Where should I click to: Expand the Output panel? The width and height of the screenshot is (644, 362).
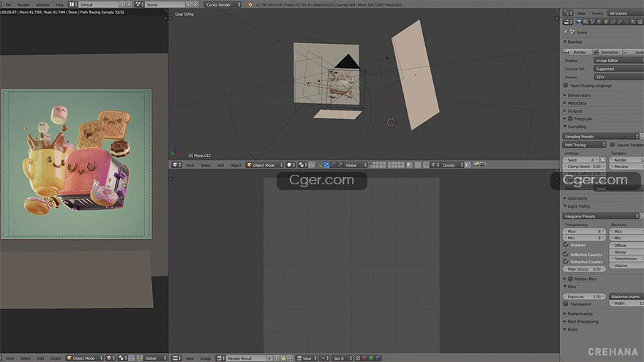click(573, 111)
